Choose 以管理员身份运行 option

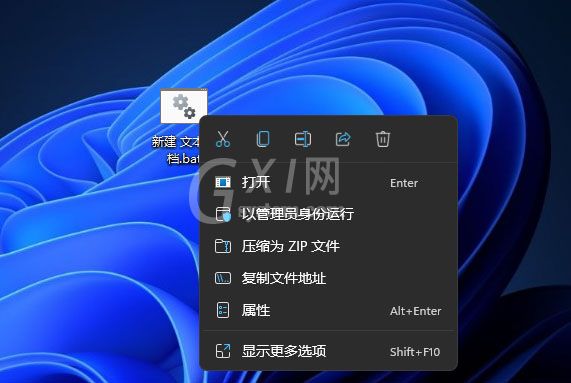pyautogui.click(x=329, y=214)
